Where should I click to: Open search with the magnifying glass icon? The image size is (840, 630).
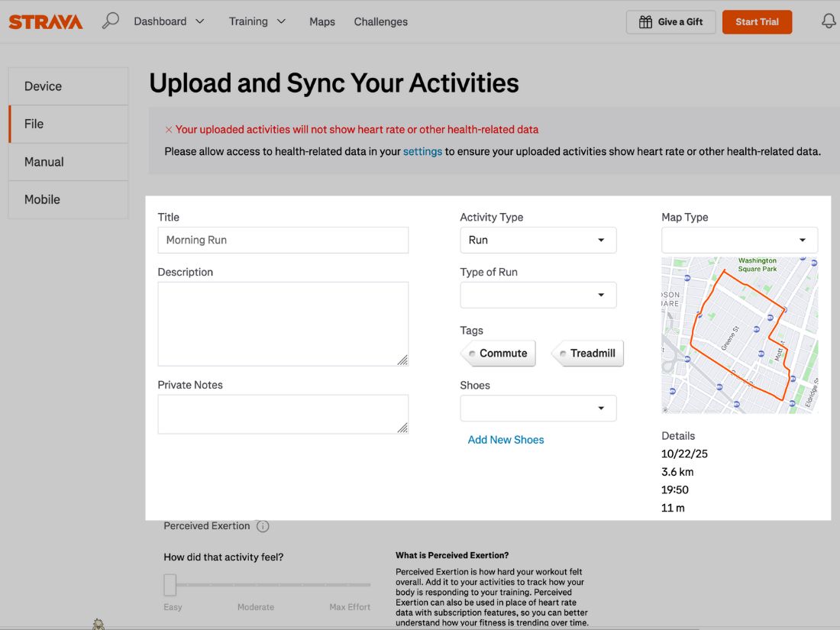[111, 21]
